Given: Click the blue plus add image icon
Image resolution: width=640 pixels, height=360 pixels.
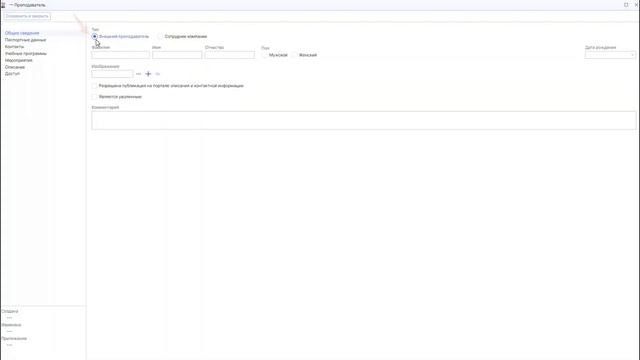Looking at the screenshot, I should pyautogui.click(x=148, y=74).
